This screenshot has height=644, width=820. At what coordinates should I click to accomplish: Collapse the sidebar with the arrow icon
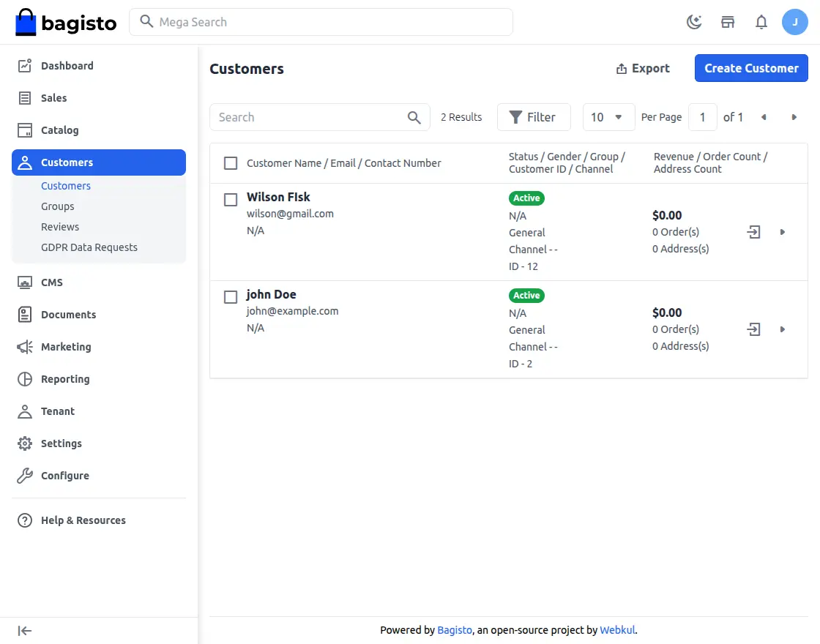pyautogui.click(x=25, y=631)
